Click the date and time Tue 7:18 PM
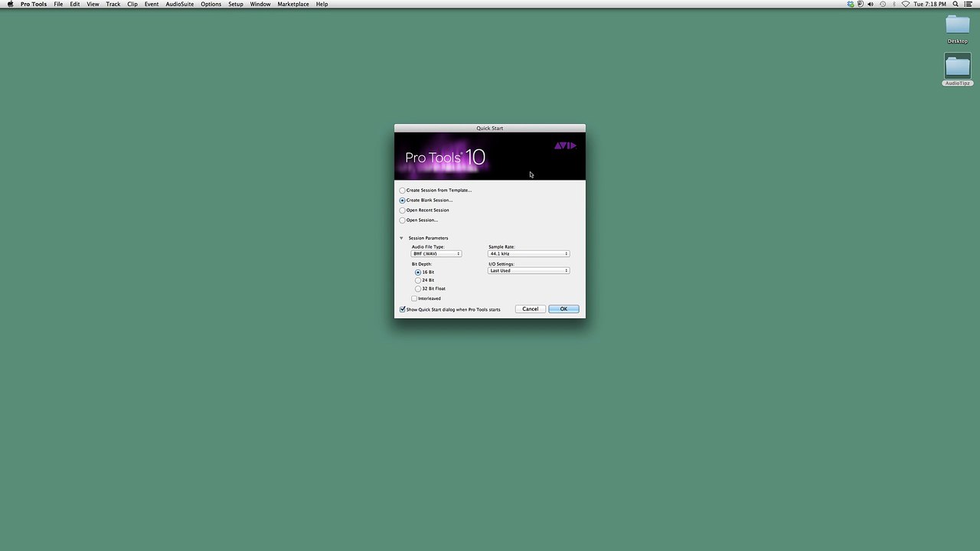 929,4
